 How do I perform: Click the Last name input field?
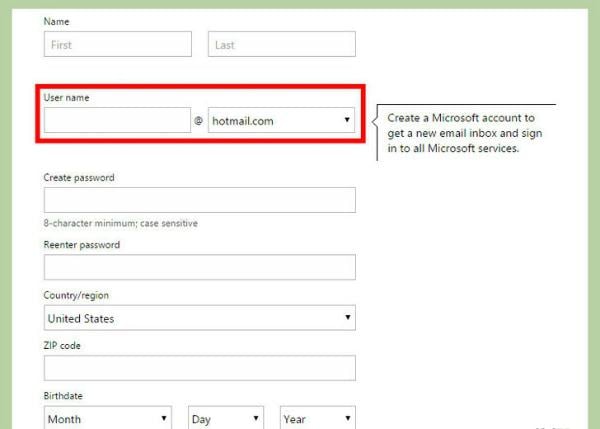(x=282, y=44)
